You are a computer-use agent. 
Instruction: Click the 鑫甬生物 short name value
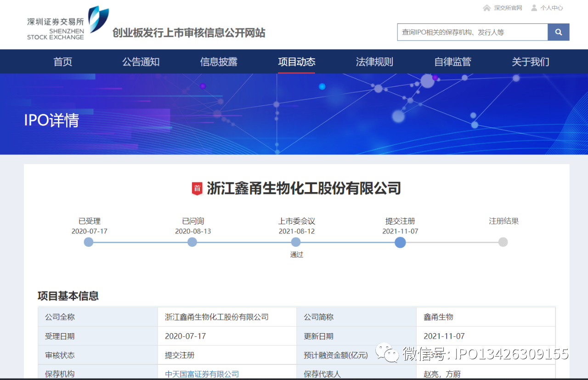pos(438,317)
